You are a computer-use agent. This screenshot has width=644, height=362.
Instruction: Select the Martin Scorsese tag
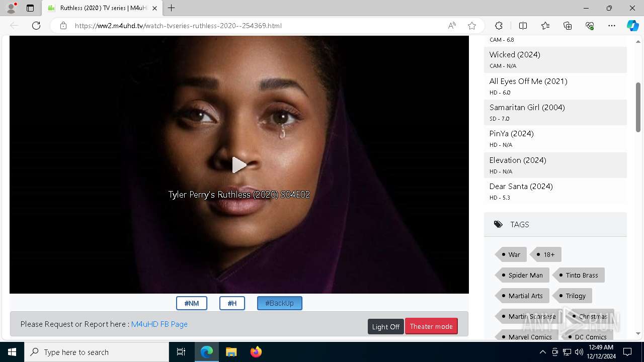pos(529,316)
